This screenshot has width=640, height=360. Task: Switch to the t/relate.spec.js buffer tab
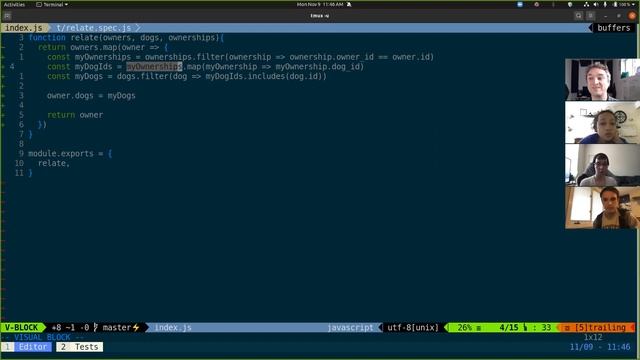pos(94,28)
